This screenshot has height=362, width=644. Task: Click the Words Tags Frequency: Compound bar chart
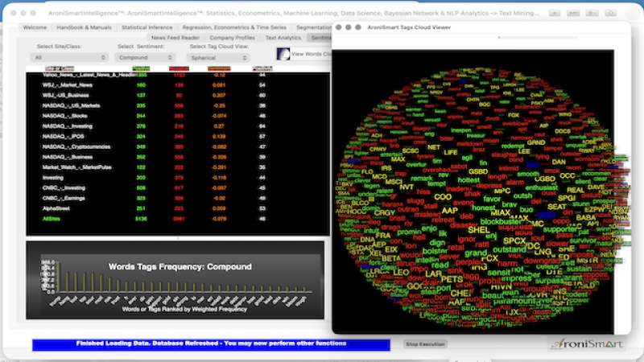tap(175, 280)
